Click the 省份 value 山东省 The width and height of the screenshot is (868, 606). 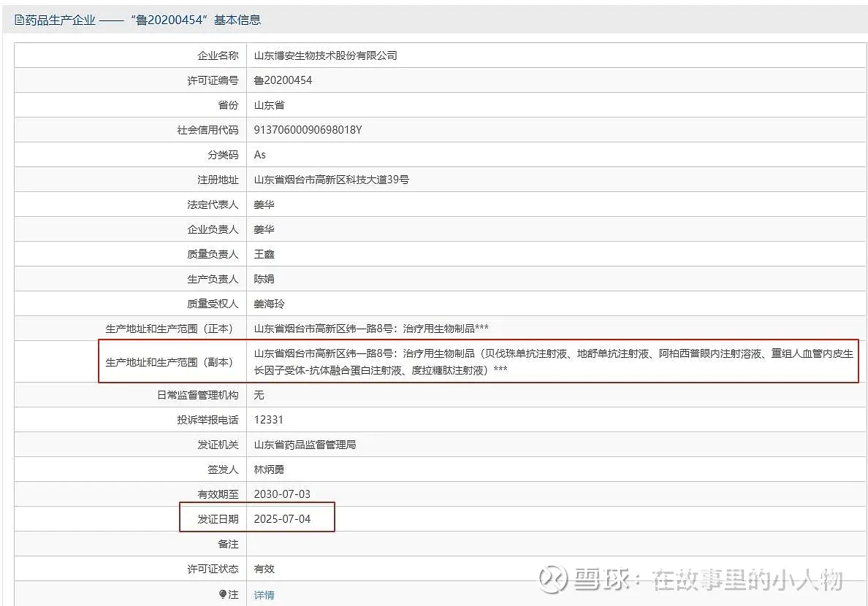click(269, 105)
